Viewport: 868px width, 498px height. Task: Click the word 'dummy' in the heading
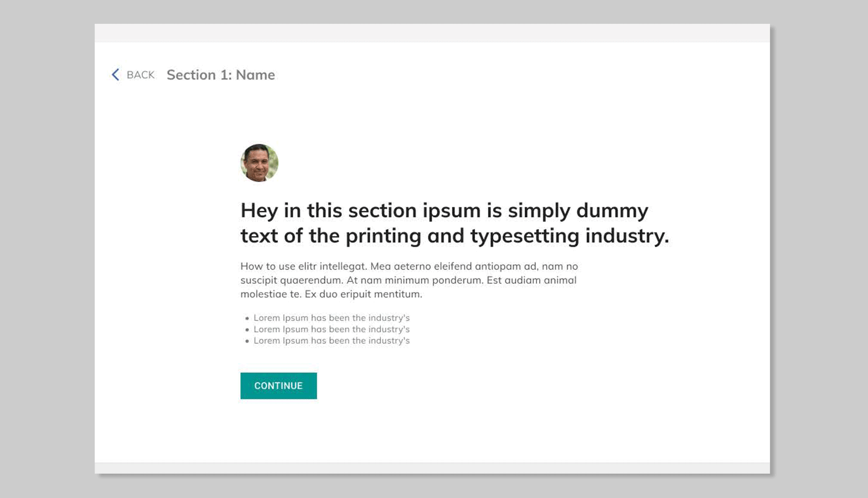pos(612,211)
